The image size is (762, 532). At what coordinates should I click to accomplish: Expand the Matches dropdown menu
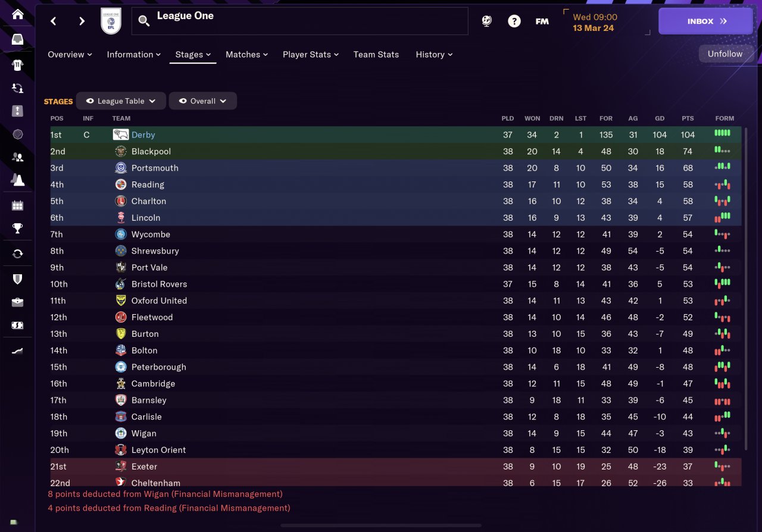click(246, 54)
